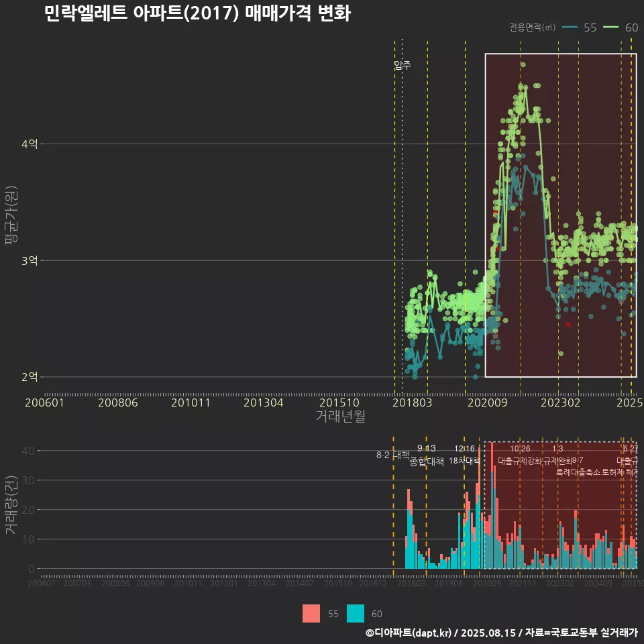This screenshot has height=644, width=644.
Task: Click the 201011 price chart x-axis label
Action: (x=191, y=402)
